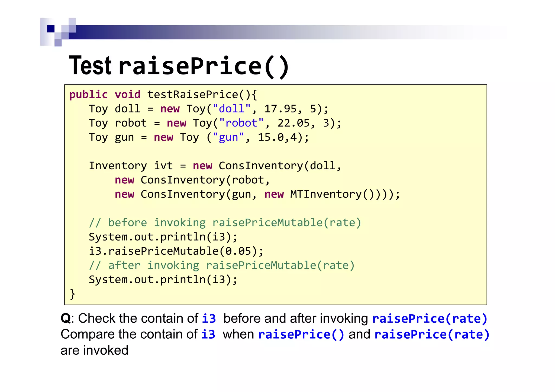Screen dimensions: 555x392
Task: Click the 'public void testRaisePrice(){' line
Action: 163,95
